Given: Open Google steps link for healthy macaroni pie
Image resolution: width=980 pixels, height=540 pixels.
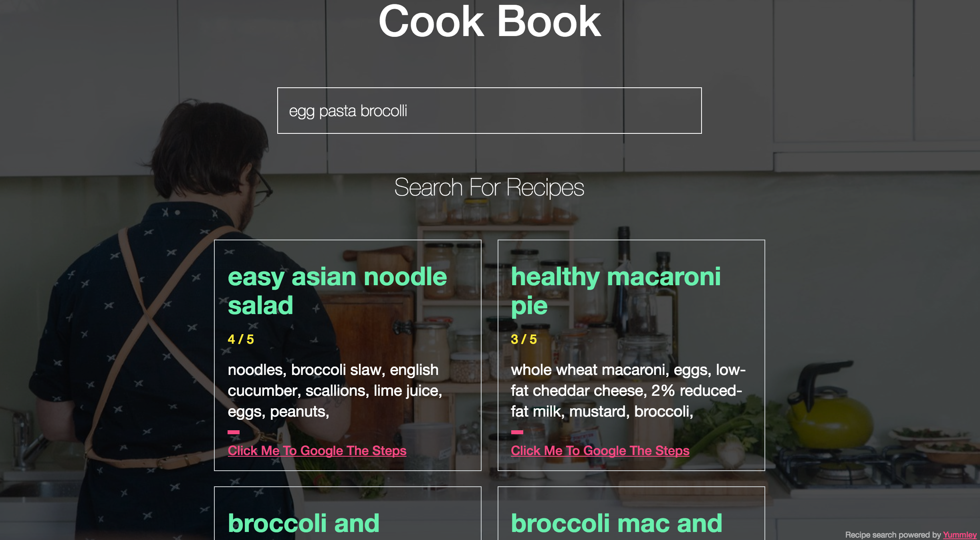Looking at the screenshot, I should pos(600,451).
